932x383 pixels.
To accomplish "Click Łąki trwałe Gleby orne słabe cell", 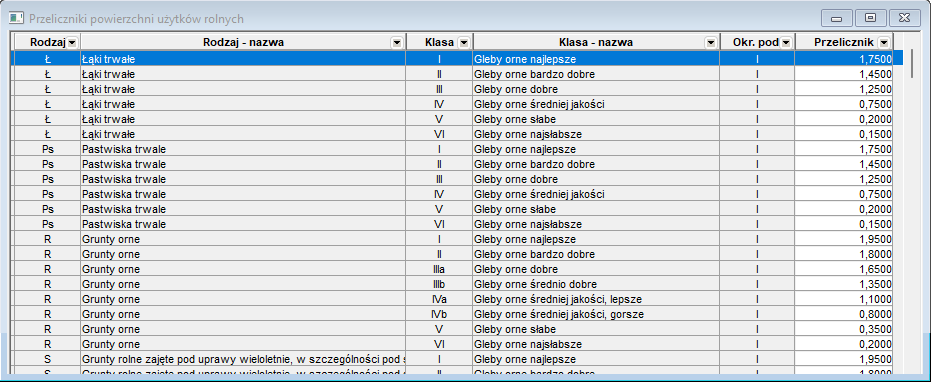I will 596,119.
